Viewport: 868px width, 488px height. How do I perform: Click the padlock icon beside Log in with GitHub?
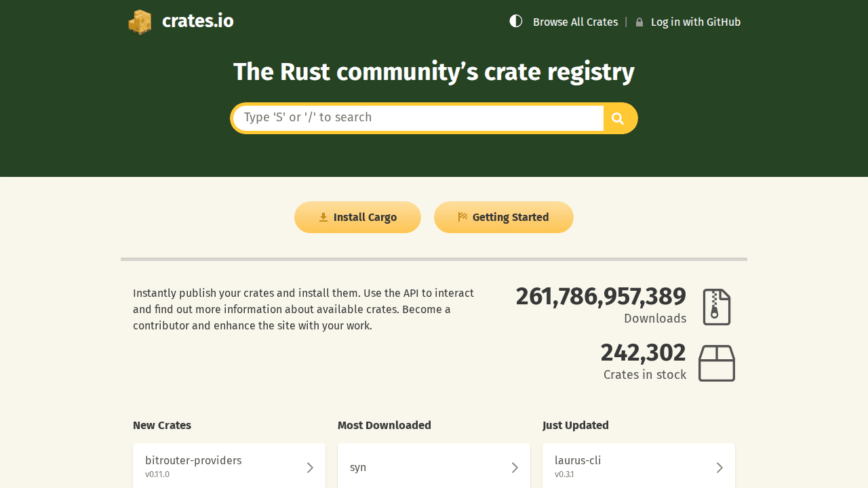(x=639, y=21)
